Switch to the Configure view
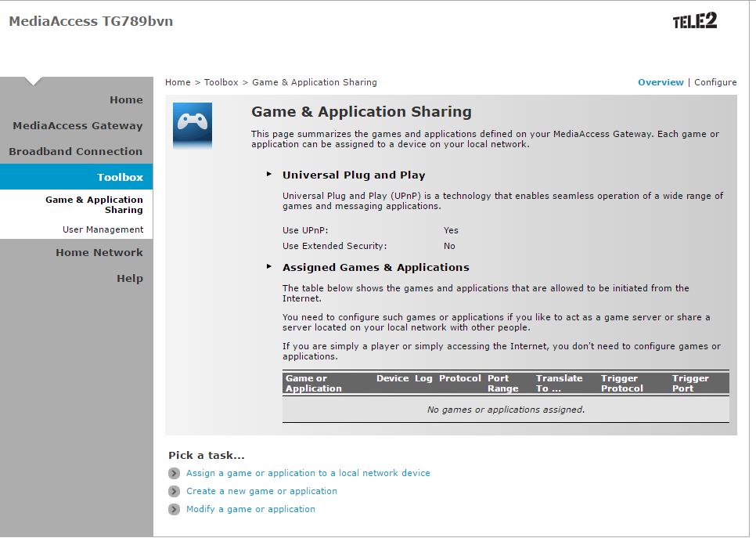 pos(715,82)
